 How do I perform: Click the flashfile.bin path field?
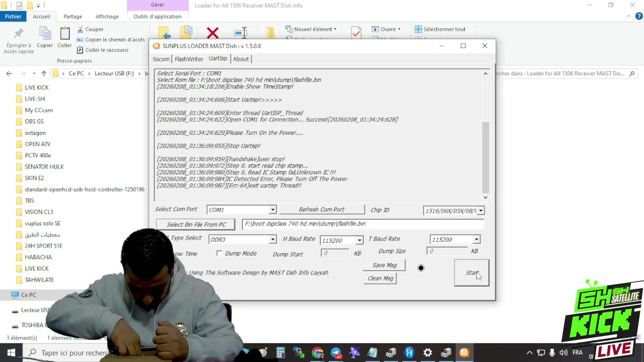[363, 224]
